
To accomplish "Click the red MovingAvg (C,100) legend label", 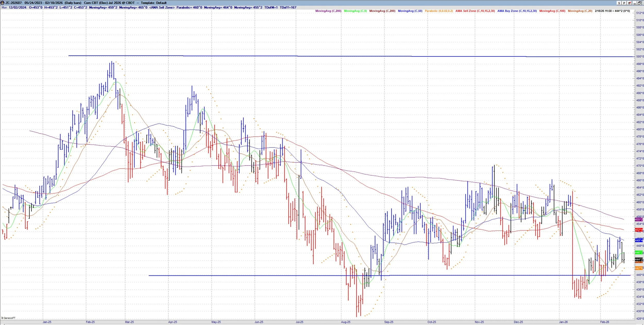I will pyautogui.click(x=552, y=11).
